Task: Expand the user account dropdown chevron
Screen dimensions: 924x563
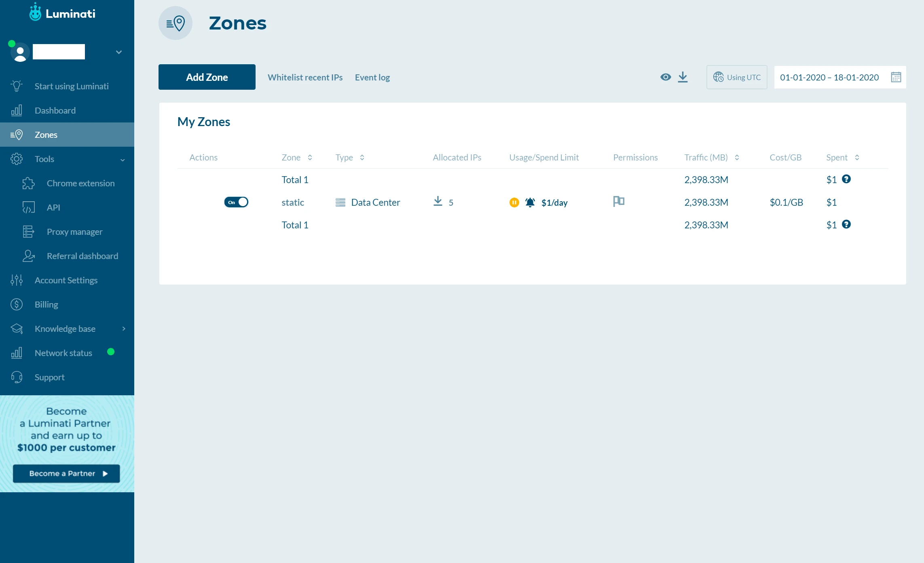Action: [x=119, y=52]
